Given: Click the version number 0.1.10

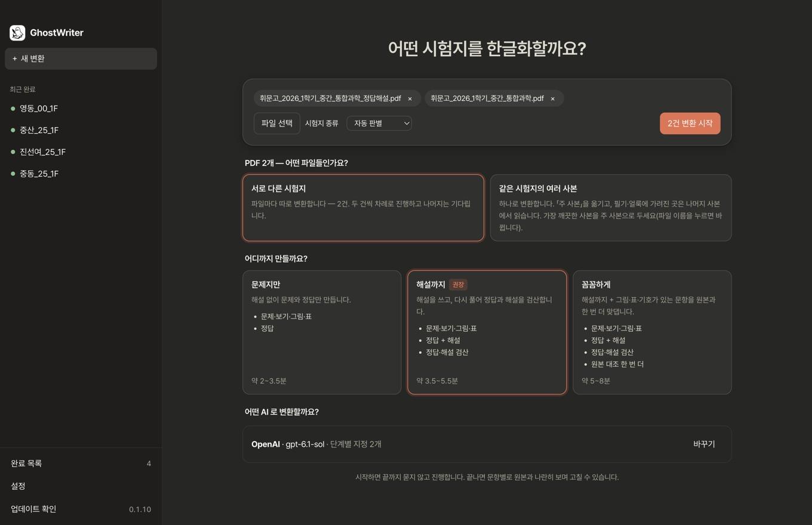Looking at the screenshot, I should coord(140,509).
